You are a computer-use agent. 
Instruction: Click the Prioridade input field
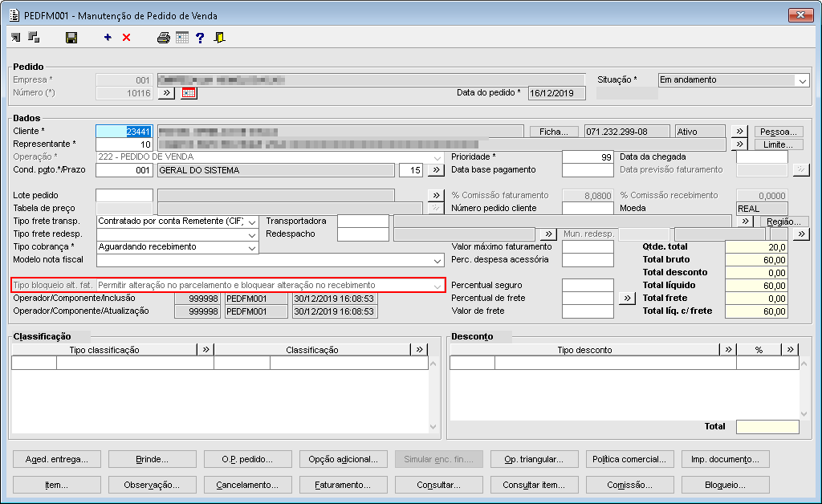[x=588, y=157]
